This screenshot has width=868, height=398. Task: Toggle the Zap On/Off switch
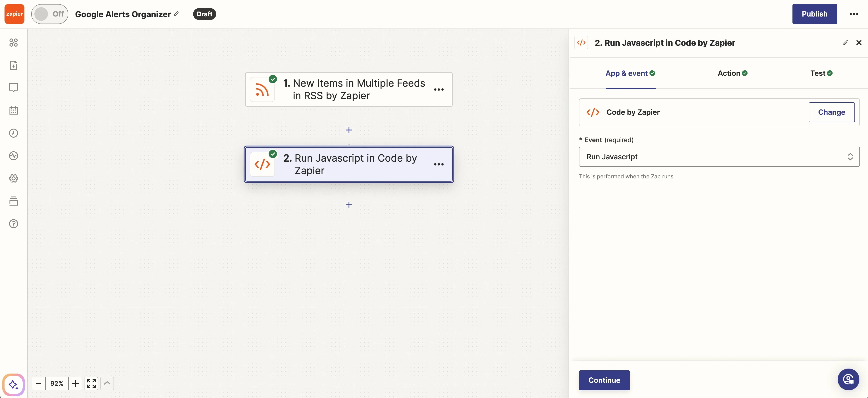pos(50,14)
